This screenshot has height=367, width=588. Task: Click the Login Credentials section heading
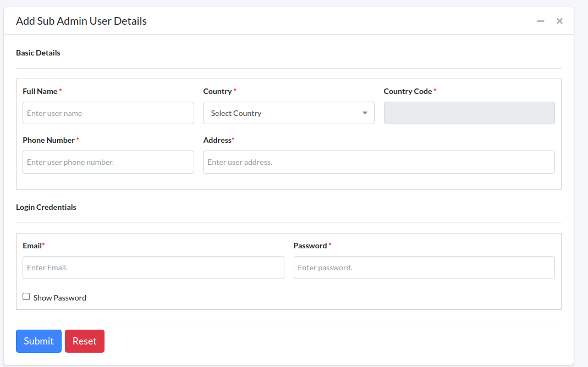[x=46, y=207]
